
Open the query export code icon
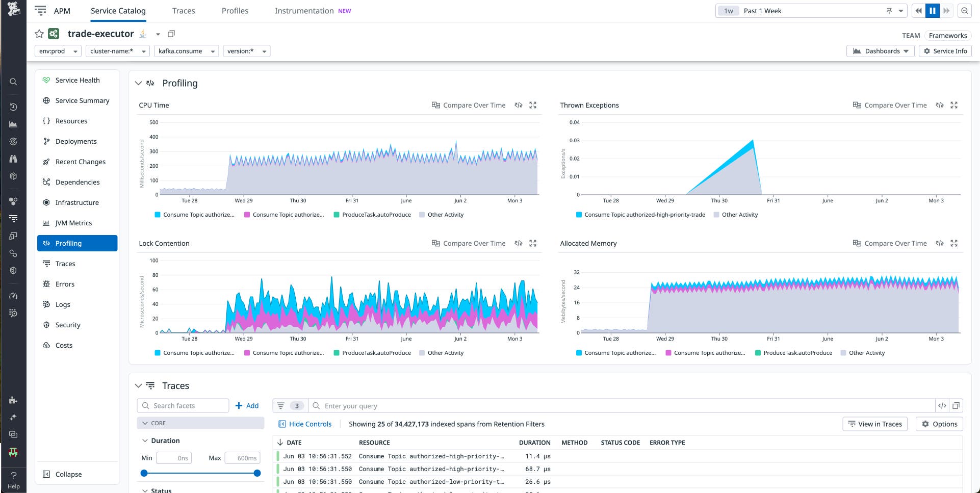(942, 405)
